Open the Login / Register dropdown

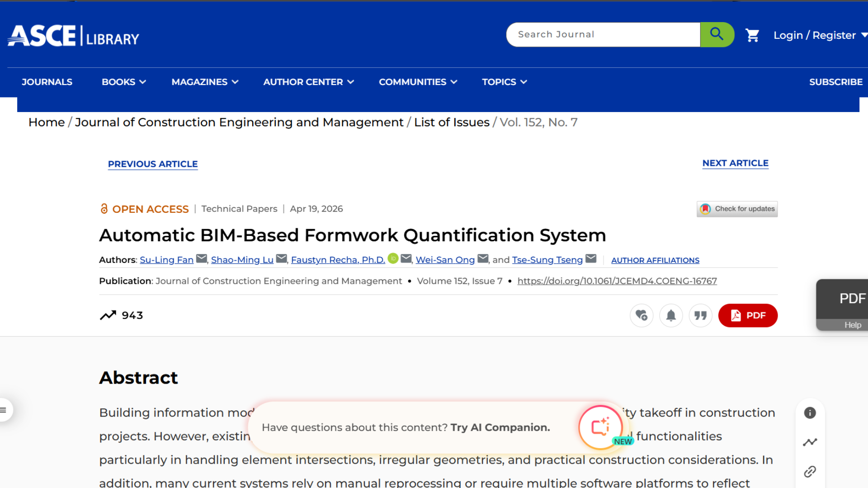[820, 35]
